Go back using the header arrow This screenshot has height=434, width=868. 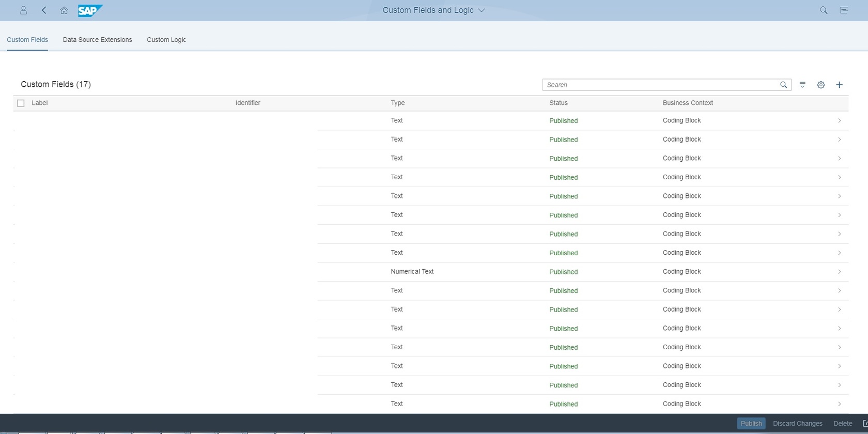tap(44, 10)
